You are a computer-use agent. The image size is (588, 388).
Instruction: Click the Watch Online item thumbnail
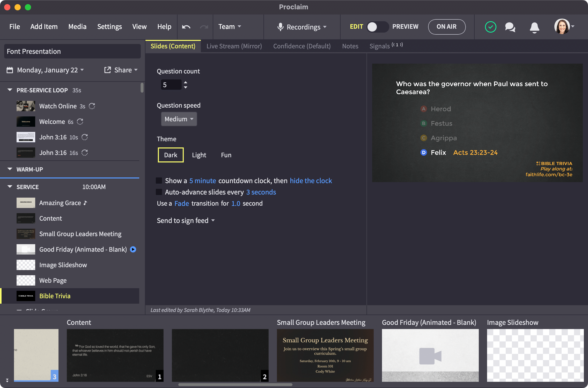click(x=26, y=106)
